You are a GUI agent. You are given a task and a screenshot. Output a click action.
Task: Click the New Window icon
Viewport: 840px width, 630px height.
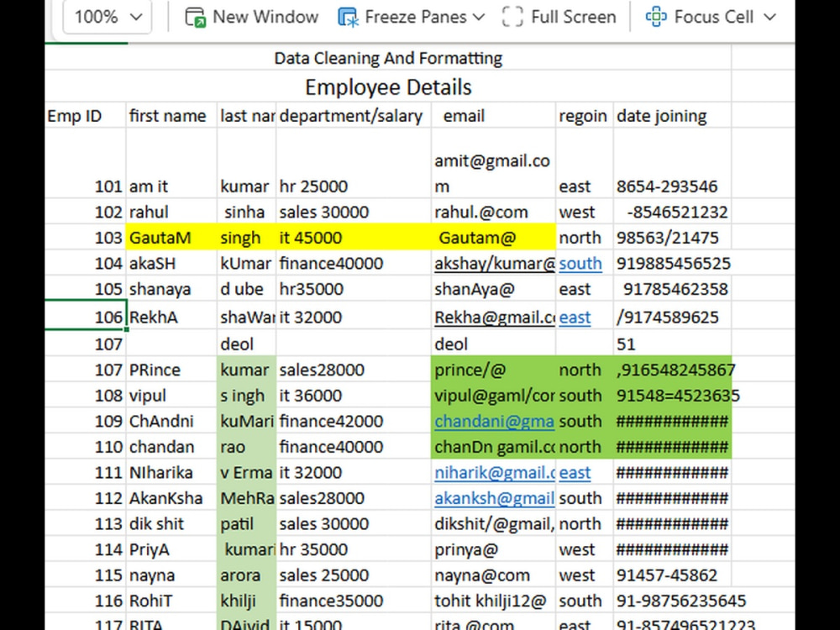coord(196,17)
